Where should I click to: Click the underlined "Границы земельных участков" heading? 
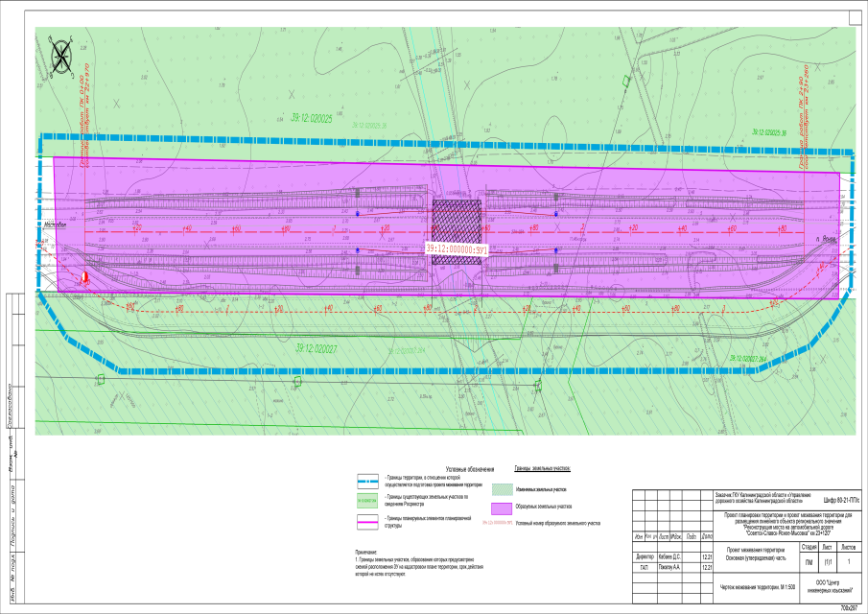tap(543, 470)
